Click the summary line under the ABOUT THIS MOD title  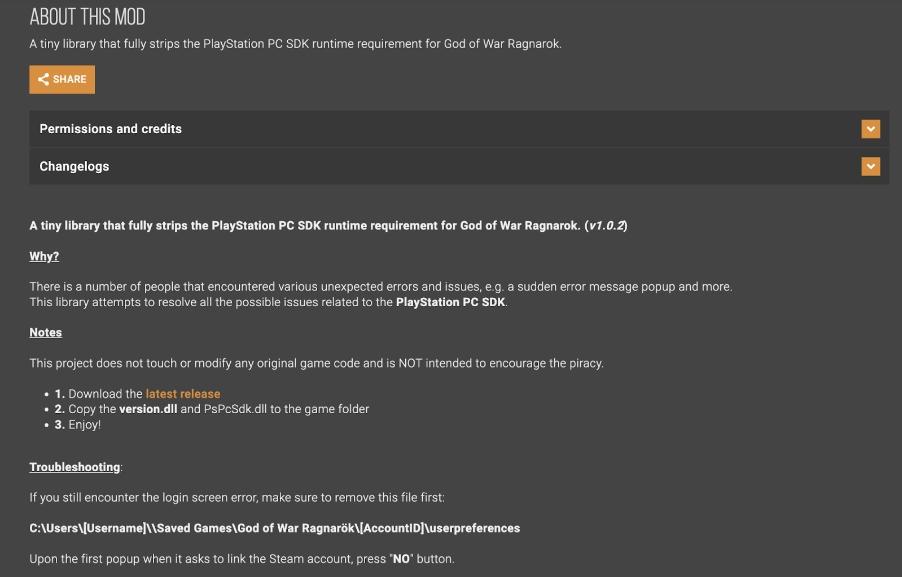296,44
